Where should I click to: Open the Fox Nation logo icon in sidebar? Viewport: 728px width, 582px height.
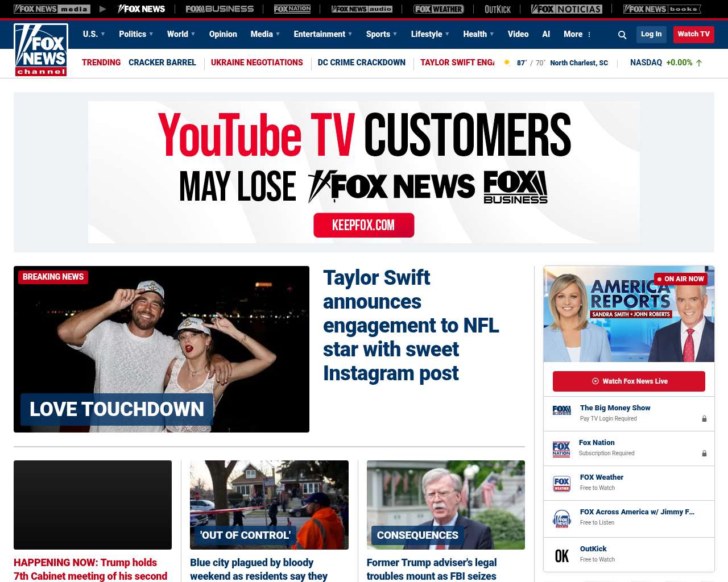click(x=561, y=449)
